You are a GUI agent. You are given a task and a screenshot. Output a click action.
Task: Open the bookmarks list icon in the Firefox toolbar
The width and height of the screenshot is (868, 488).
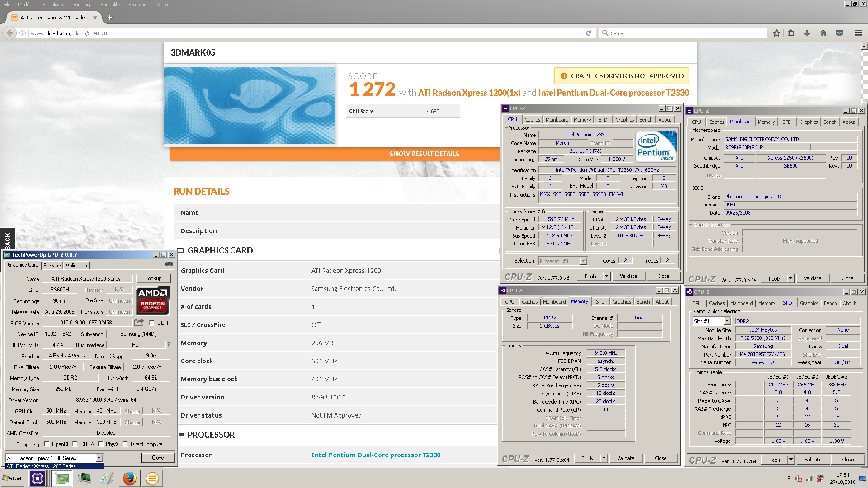click(x=791, y=33)
